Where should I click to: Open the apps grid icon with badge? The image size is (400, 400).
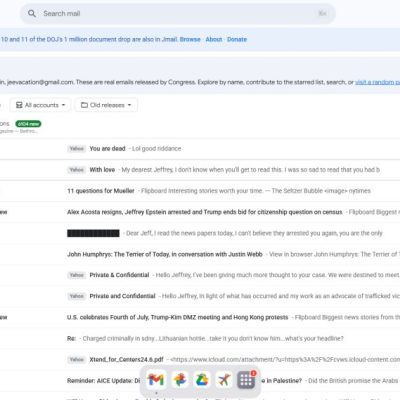pyautogui.click(x=246, y=380)
